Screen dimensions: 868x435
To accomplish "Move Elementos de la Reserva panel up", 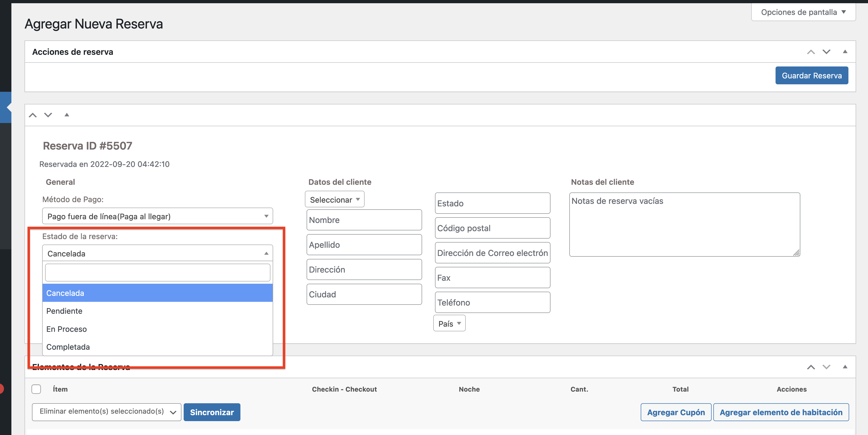I will pyautogui.click(x=811, y=367).
